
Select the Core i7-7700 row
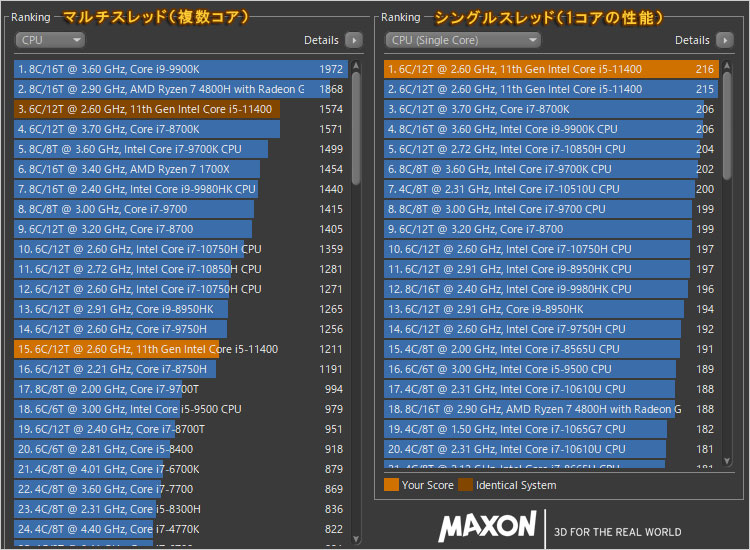coord(181,489)
